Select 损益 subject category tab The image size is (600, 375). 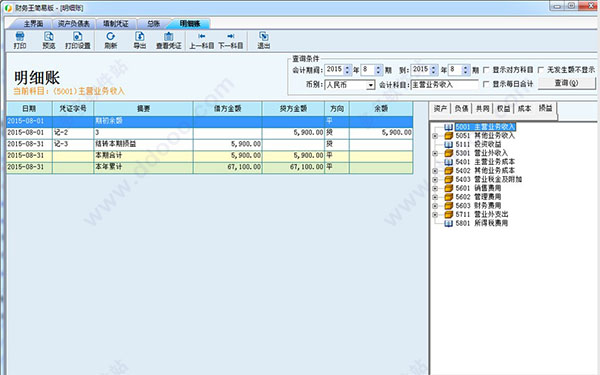click(546, 108)
